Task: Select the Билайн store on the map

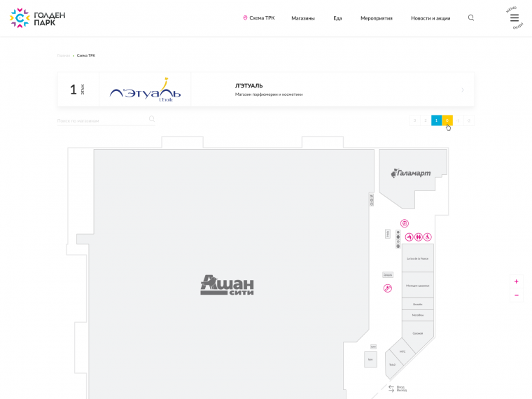Action: click(418, 304)
